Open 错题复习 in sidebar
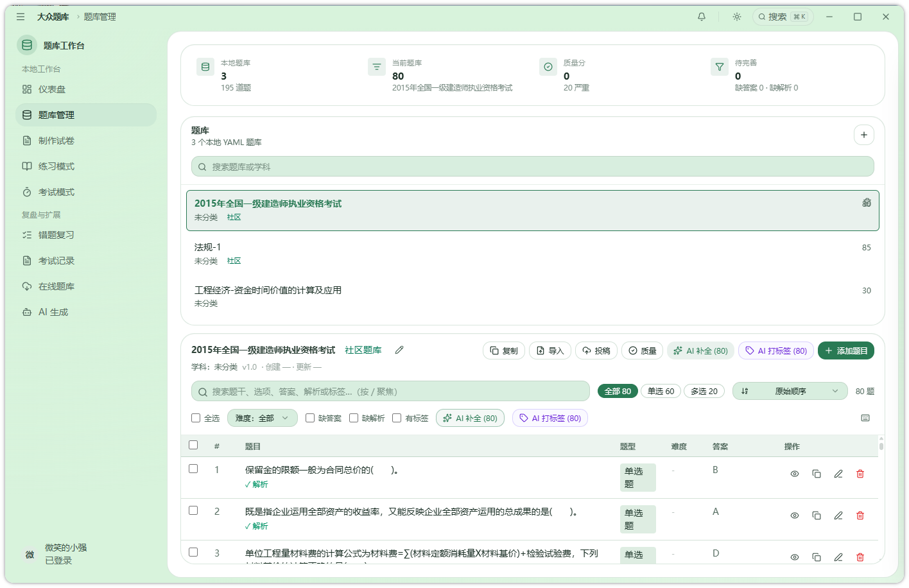The image size is (909, 588). pyautogui.click(x=86, y=235)
